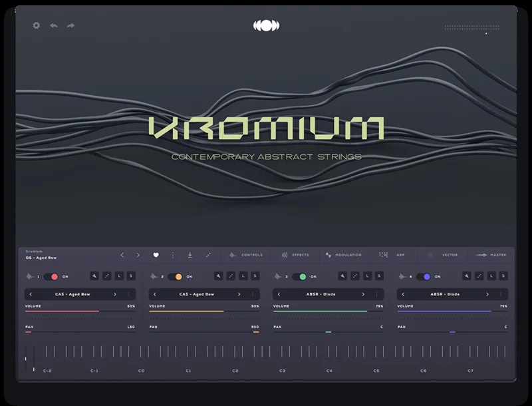The image size is (532, 406).
Task: Click the randomize dice icon in preset bar
Action: [x=208, y=255]
